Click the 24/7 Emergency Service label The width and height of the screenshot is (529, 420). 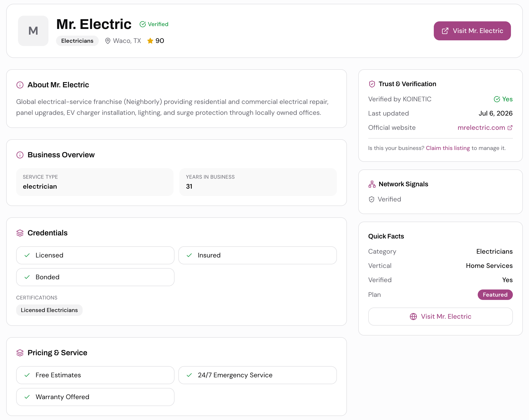tap(235, 375)
